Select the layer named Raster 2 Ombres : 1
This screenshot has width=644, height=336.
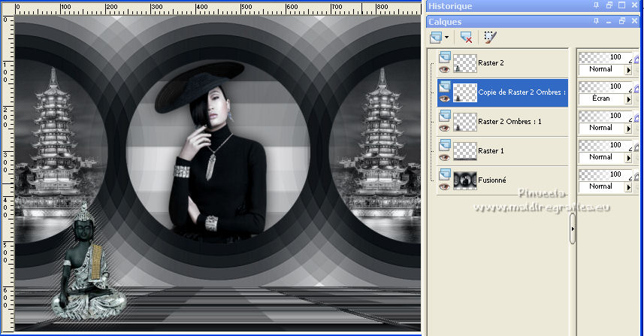pyautogui.click(x=509, y=122)
